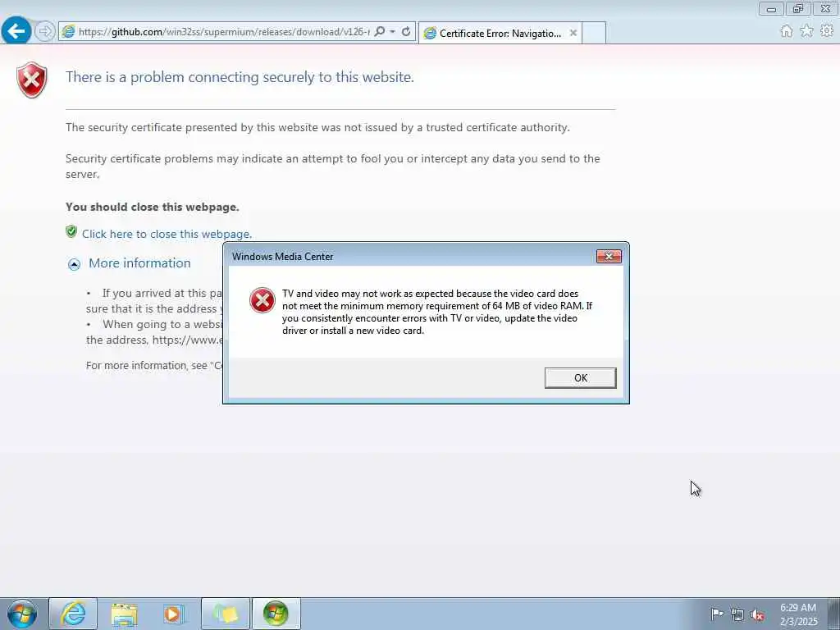Launch Windows Media Player from taskbar
Viewport: 840px width, 630px height.
[174, 614]
